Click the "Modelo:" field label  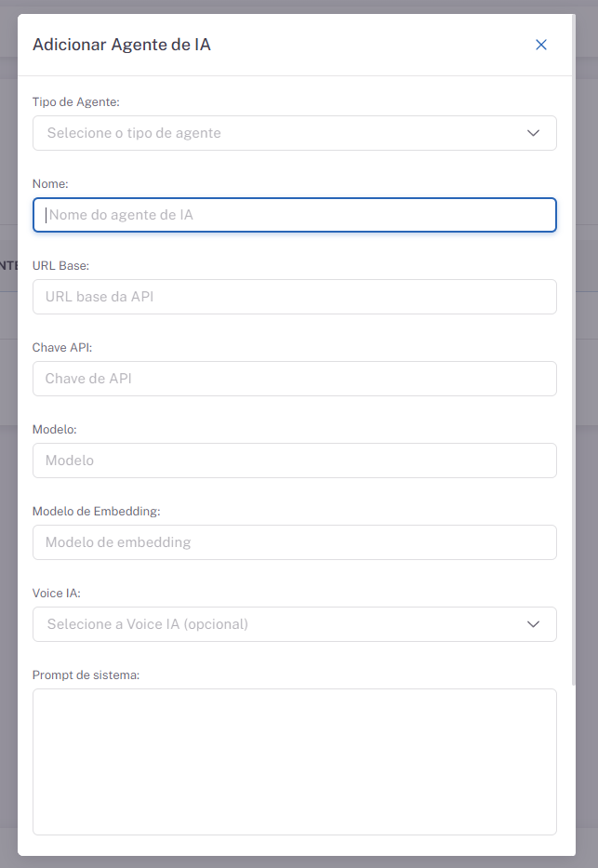click(54, 429)
